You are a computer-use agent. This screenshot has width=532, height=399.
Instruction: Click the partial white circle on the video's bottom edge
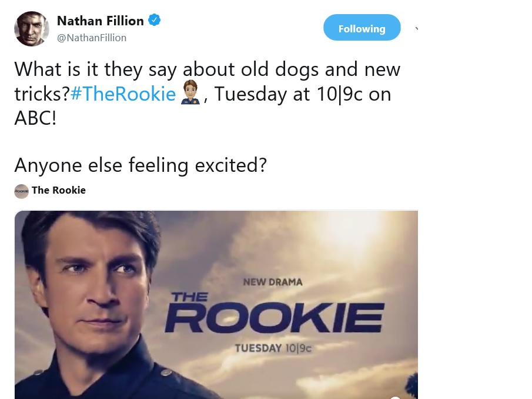pos(395,397)
